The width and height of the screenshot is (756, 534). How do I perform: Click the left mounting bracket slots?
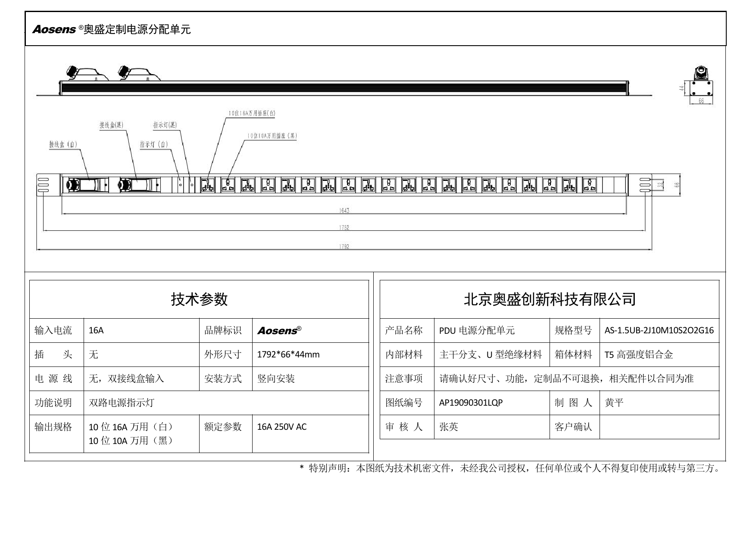(44, 185)
